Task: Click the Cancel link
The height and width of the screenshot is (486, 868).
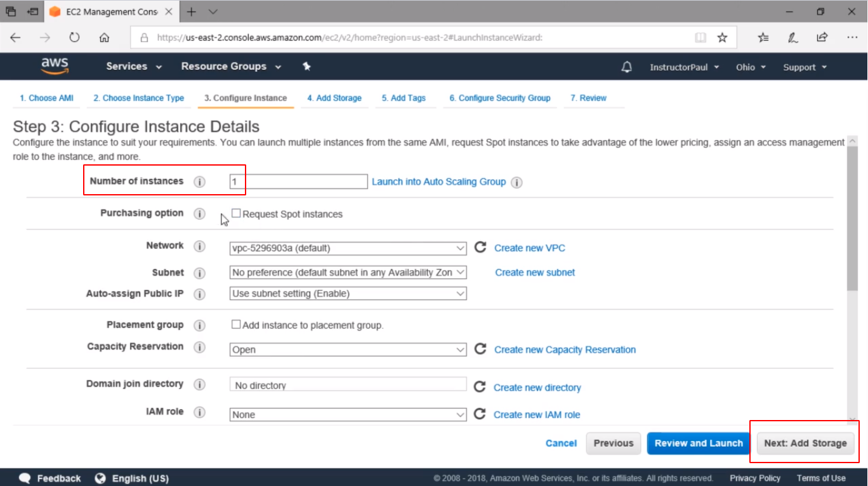Action: [x=561, y=443]
